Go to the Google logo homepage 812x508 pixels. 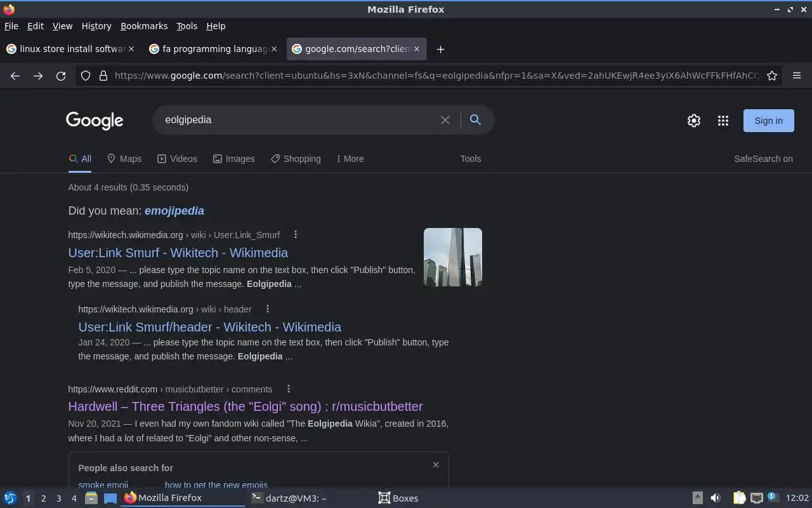click(95, 121)
